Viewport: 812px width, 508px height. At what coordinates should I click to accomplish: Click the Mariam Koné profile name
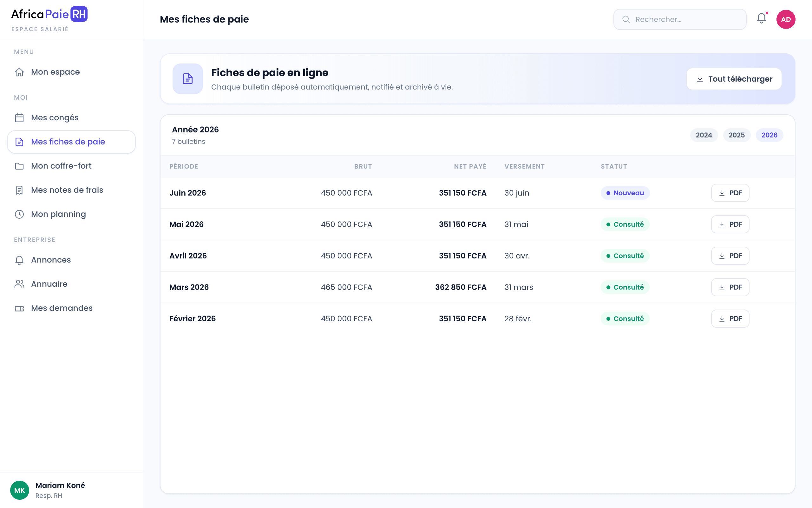(x=60, y=485)
